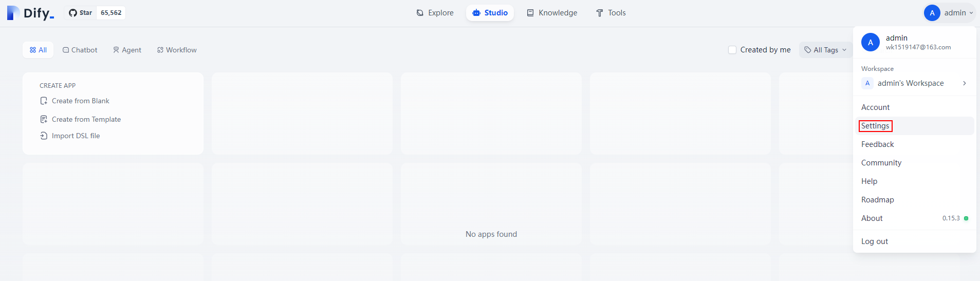Image resolution: width=980 pixels, height=281 pixels.
Task: Click the Workflow filter icon
Action: click(160, 50)
